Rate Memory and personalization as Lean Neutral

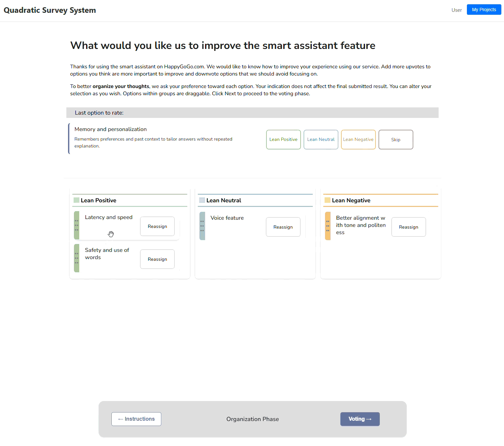321,140
